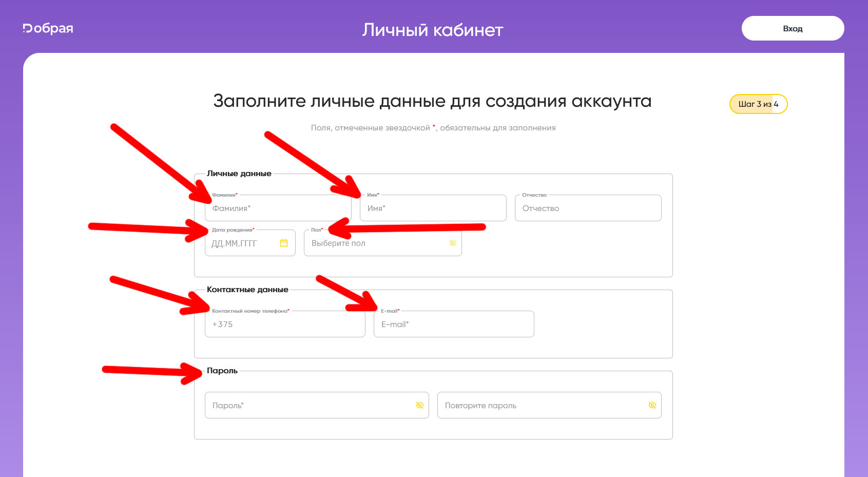Click the Шаг 3 из 4 progress badge
This screenshot has height=477, width=868.
[x=758, y=104]
